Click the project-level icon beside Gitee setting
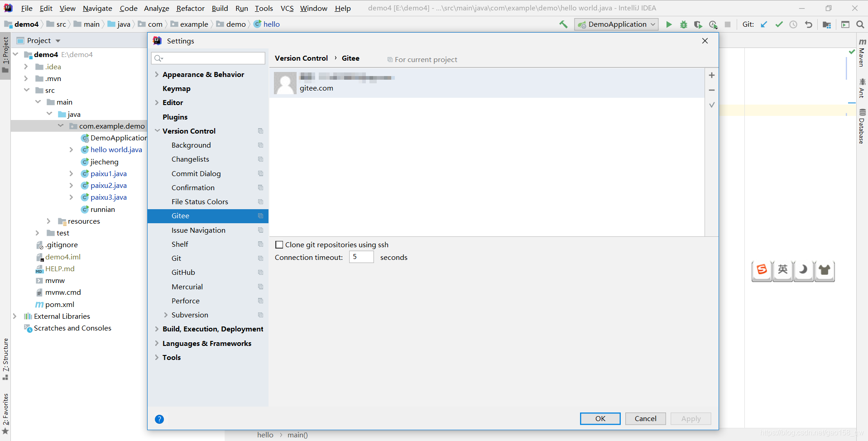This screenshot has height=441, width=868. [261, 216]
